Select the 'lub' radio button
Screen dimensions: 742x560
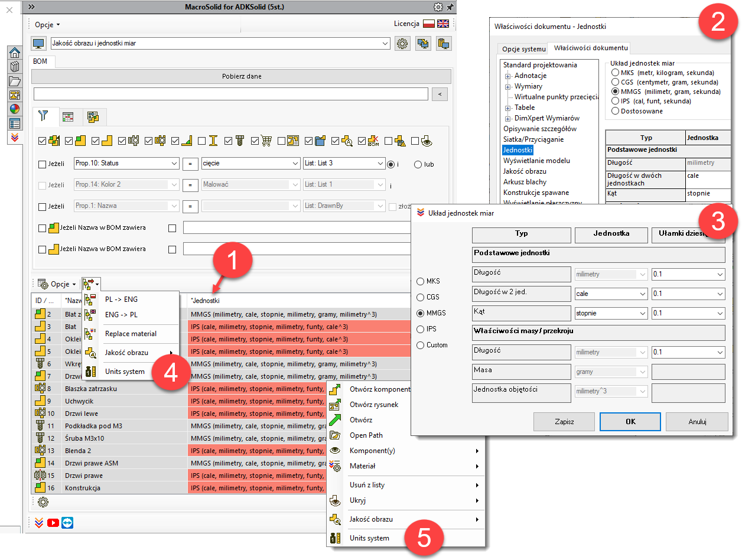418,164
